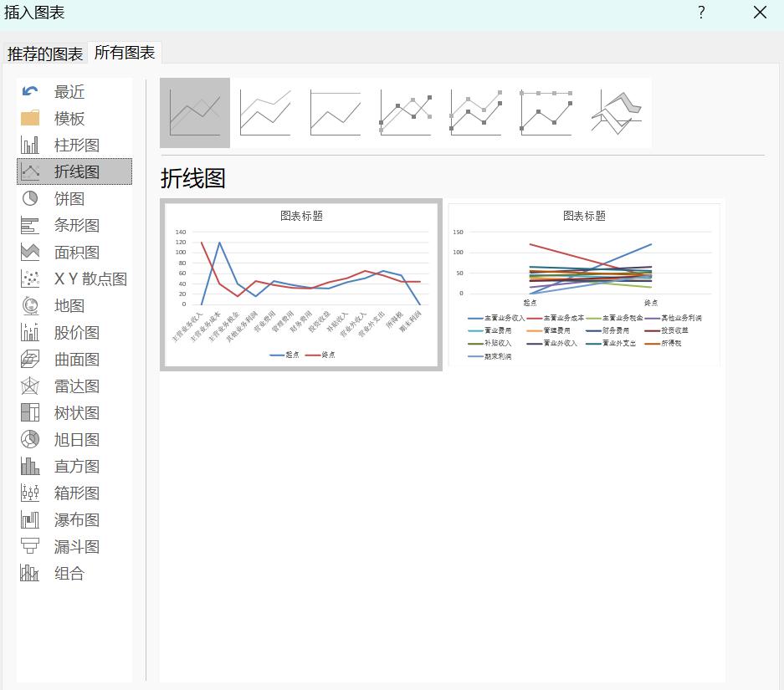
Task: Pick the 饼图 pie chart icon
Action: click(x=30, y=198)
